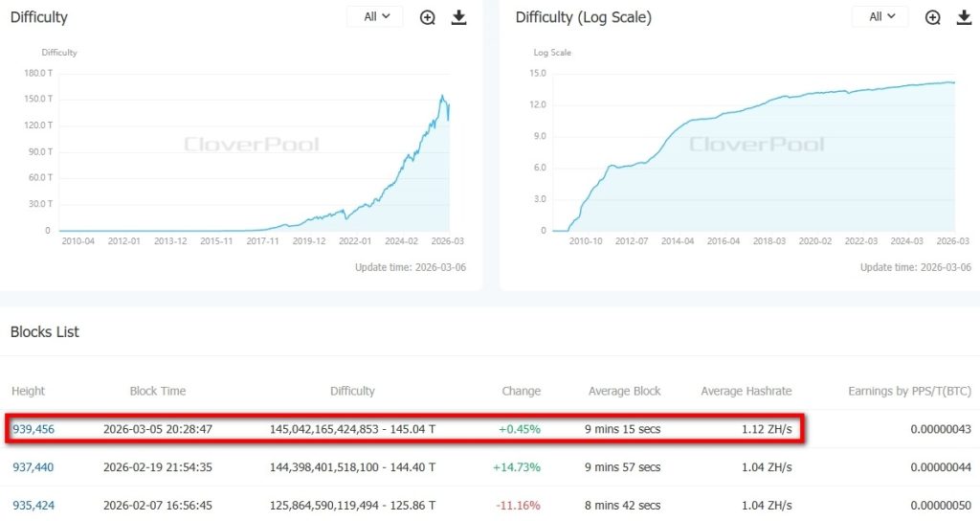Download the Difficulty Log Scale chart
Screen dimensions: 980x521
click(x=964, y=17)
